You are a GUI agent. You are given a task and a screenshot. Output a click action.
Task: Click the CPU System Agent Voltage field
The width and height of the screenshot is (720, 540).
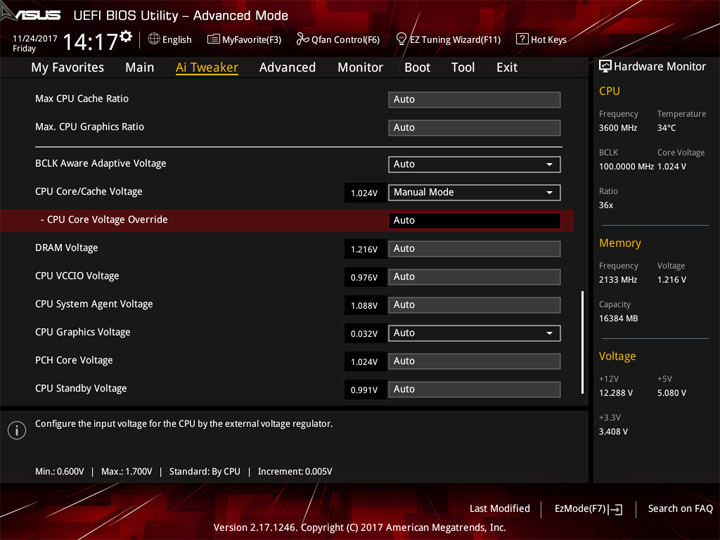tap(474, 305)
